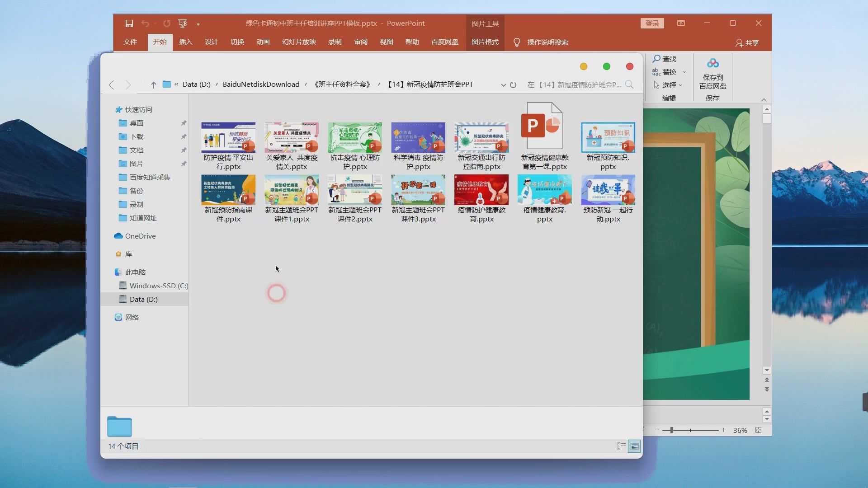Expand the address bar history dropdown
Image resolution: width=868 pixels, height=488 pixels.
(503, 85)
